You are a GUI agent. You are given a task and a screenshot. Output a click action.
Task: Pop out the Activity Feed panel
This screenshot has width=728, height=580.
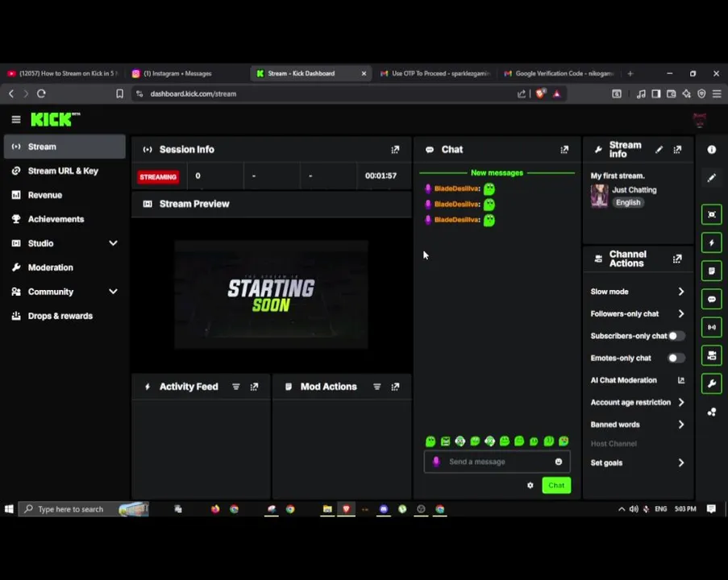click(x=255, y=387)
